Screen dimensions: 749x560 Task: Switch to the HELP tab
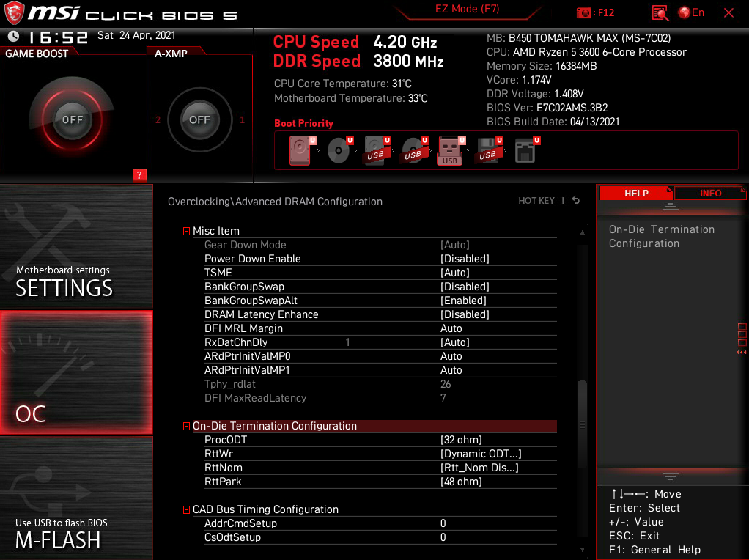636,193
